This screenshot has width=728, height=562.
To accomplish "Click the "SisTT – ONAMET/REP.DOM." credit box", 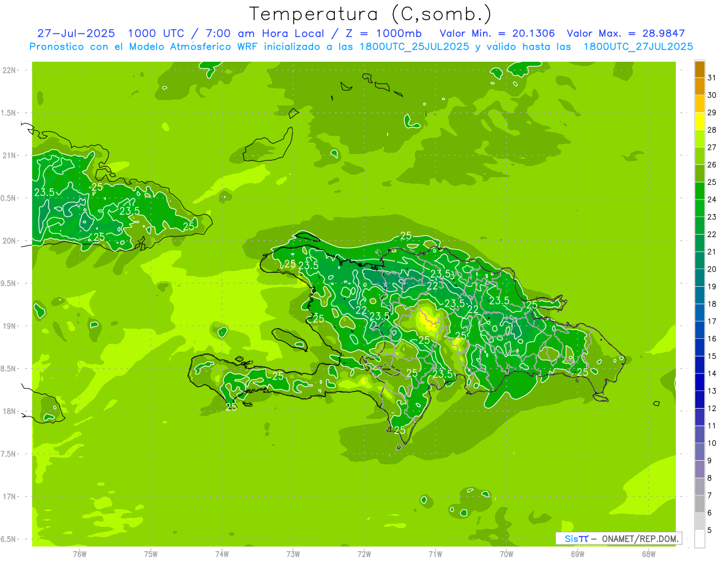I will [x=618, y=538].
